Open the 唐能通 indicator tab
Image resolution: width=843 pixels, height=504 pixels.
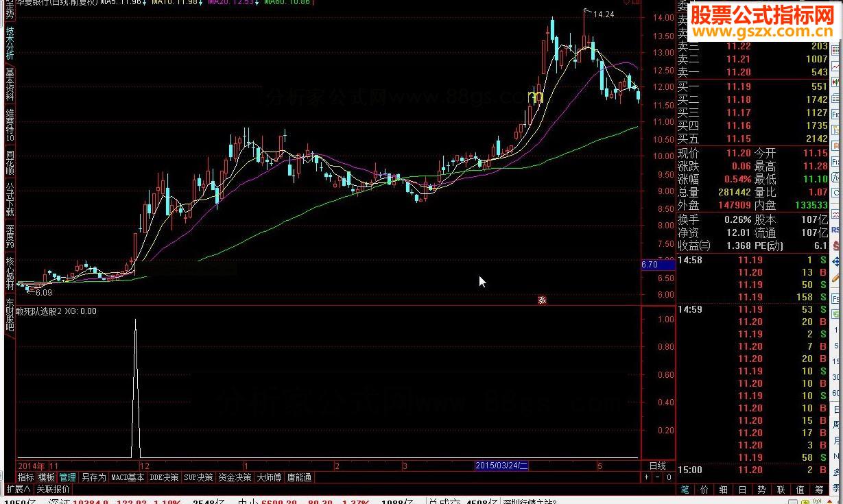pyautogui.click(x=300, y=477)
